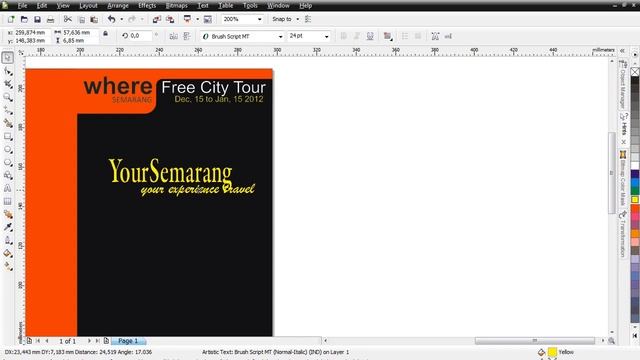Switch to the Page 1 tab
Image resolution: width=640 pixels, height=360 pixels.
pyautogui.click(x=128, y=341)
